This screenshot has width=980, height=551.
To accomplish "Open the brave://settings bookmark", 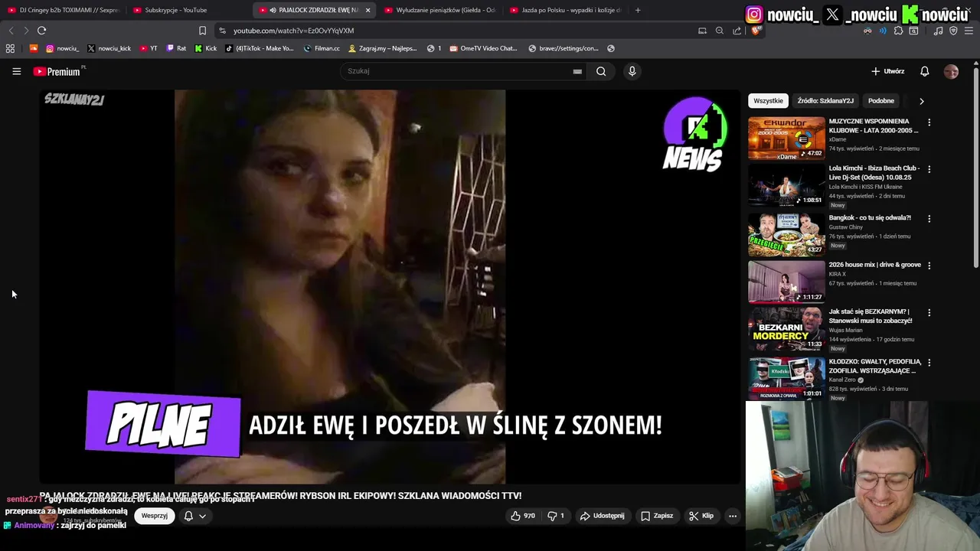I will coord(563,48).
